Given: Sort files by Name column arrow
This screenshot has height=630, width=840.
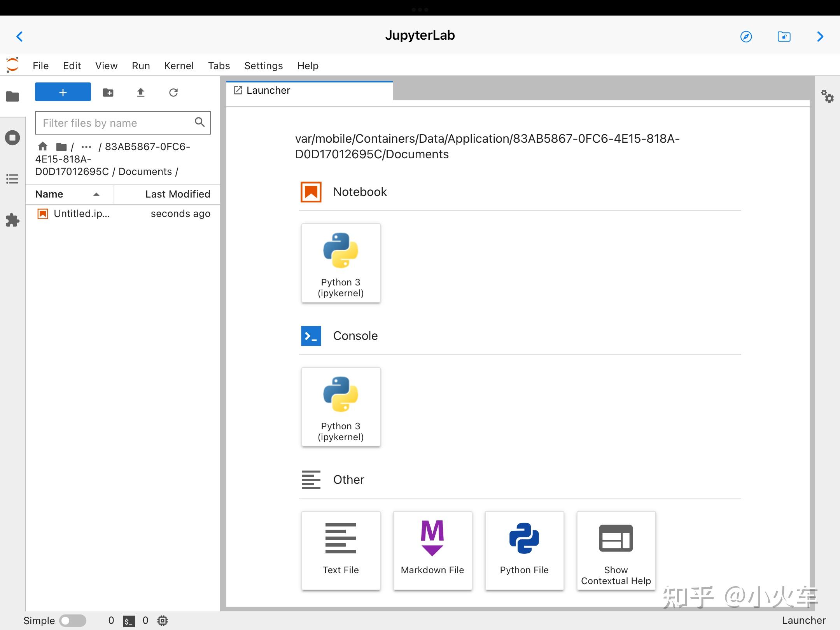Looking at the screenshot, I should click(x=96, y=194).
